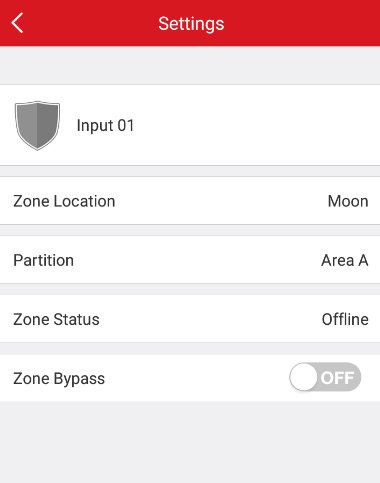The height and width of the screenshot is (483, 380).
Task: Tap the gray shield zone icon
Action: tap(37, 125)
